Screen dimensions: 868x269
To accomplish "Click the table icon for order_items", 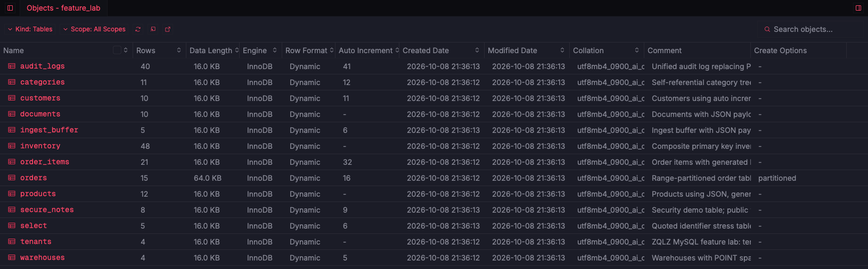I will [12, 162].
